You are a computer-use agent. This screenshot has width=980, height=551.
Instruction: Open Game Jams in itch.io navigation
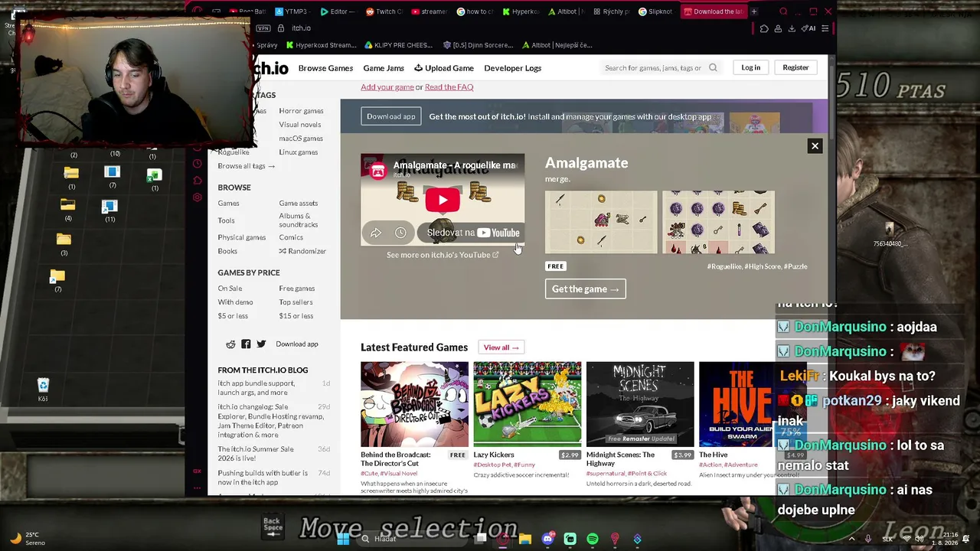384,68
